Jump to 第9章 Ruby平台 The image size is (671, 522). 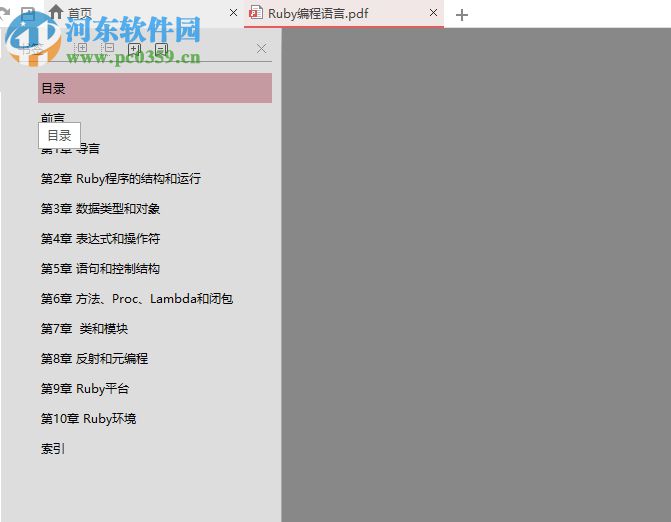[x=85, y=389]
